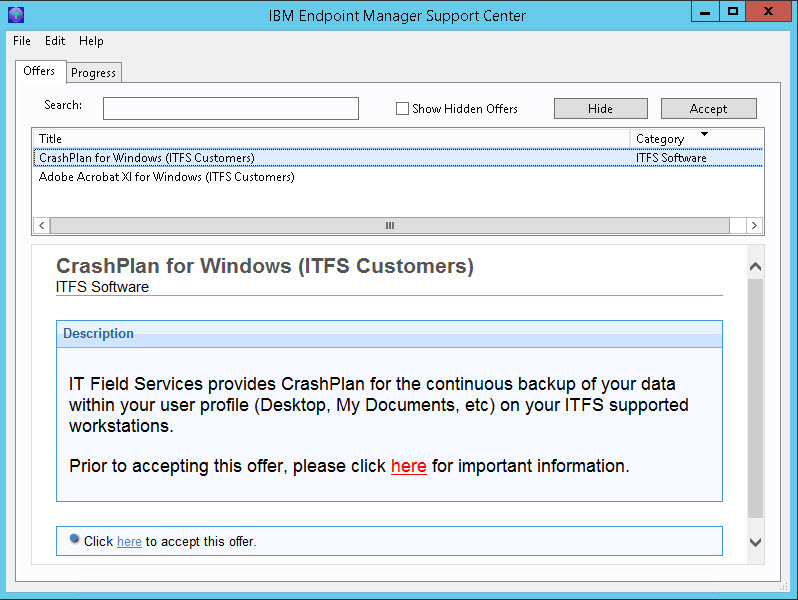Open the File menu
The image size is (798, 600).
22,41
